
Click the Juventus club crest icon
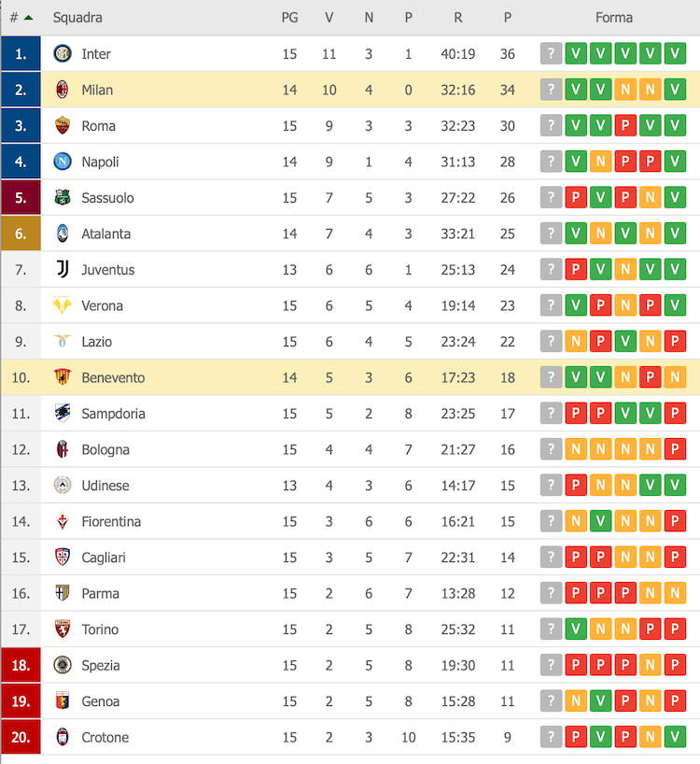[x=63, y=270]
